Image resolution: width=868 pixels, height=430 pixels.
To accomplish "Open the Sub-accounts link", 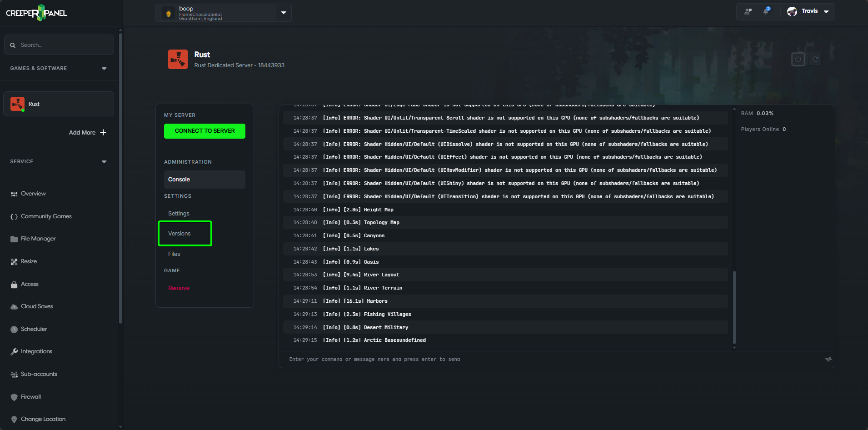I will click(x=39, y=374).
